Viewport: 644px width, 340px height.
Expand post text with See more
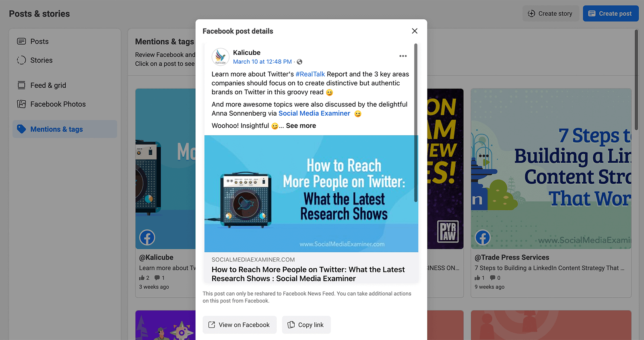coord(301,126)
